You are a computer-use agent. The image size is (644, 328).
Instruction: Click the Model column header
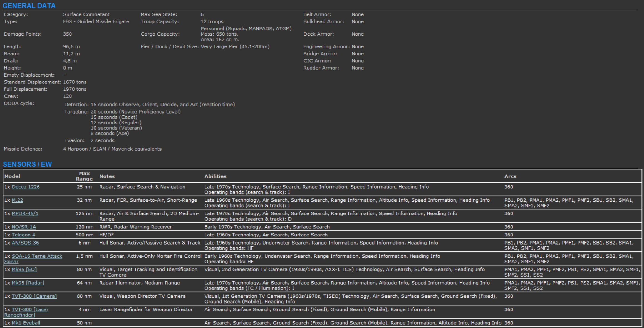pos(12,176)
